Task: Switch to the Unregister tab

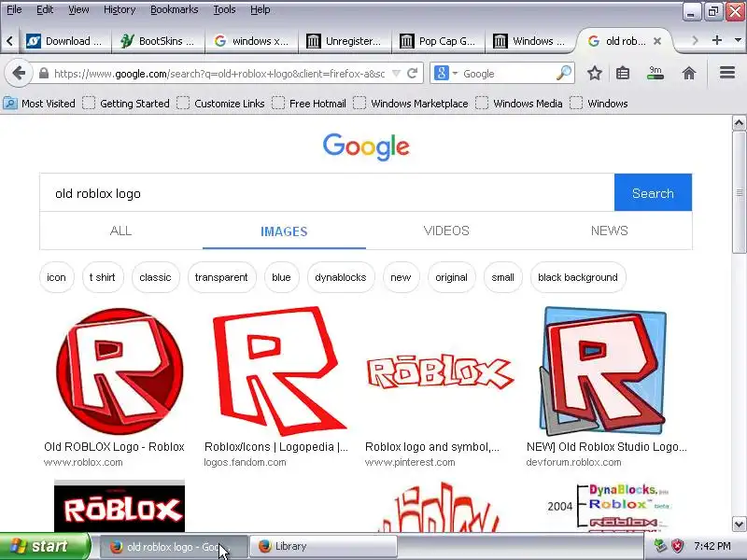Action: pos(345,41)
